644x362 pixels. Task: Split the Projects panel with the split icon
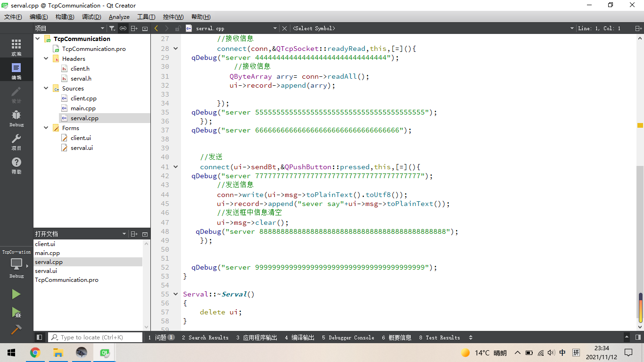(134, 28)
